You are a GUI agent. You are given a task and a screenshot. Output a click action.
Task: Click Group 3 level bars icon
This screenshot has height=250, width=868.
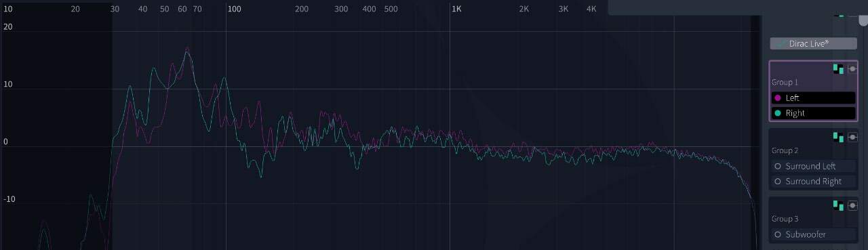tap(839, 205)
